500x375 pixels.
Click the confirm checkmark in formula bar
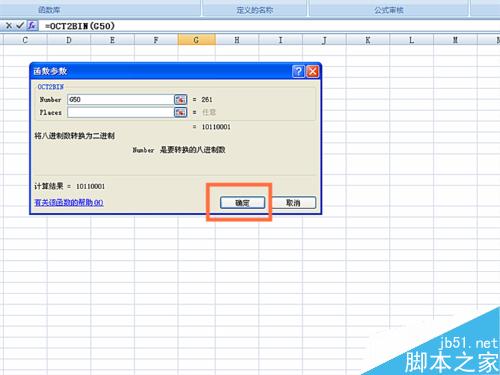pos(20,25)
